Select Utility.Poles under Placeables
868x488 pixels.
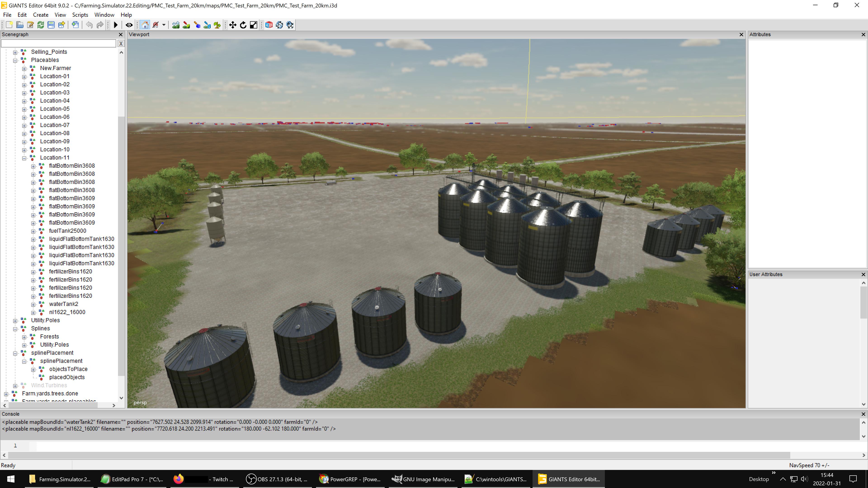45,320
